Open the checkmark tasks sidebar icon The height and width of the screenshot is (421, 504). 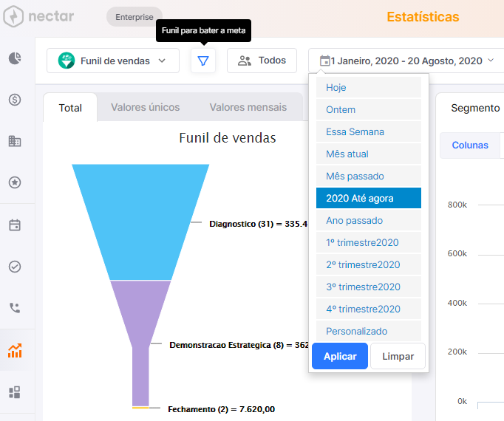[15, 267]
